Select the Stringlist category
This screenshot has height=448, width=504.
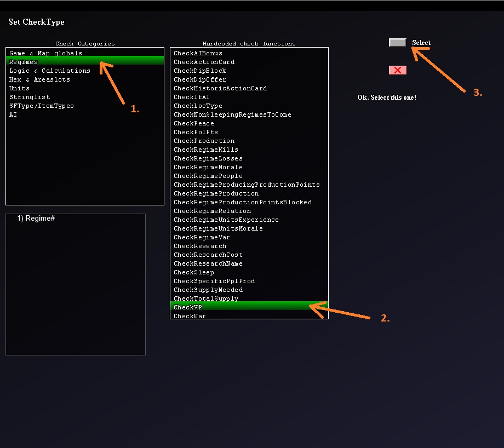(85, 97)
